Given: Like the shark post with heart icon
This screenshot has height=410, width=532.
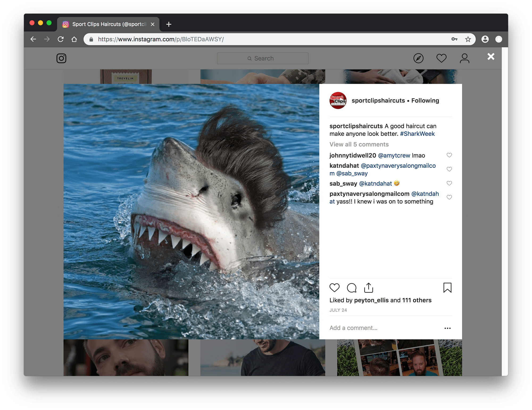Looking at the screenshot, I should tap(334, 288).
